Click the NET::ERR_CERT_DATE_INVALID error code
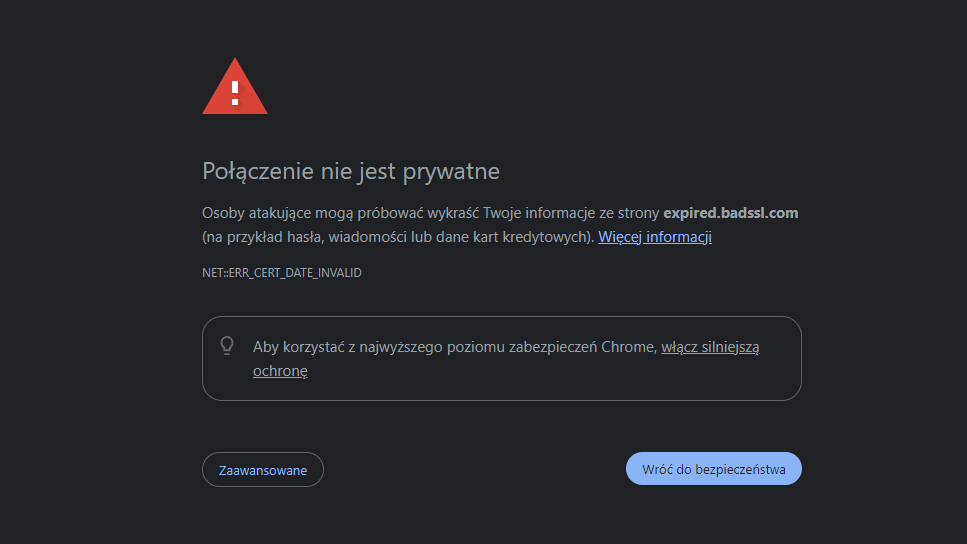The width and height of the screenshot is (967, 544). 282,272
